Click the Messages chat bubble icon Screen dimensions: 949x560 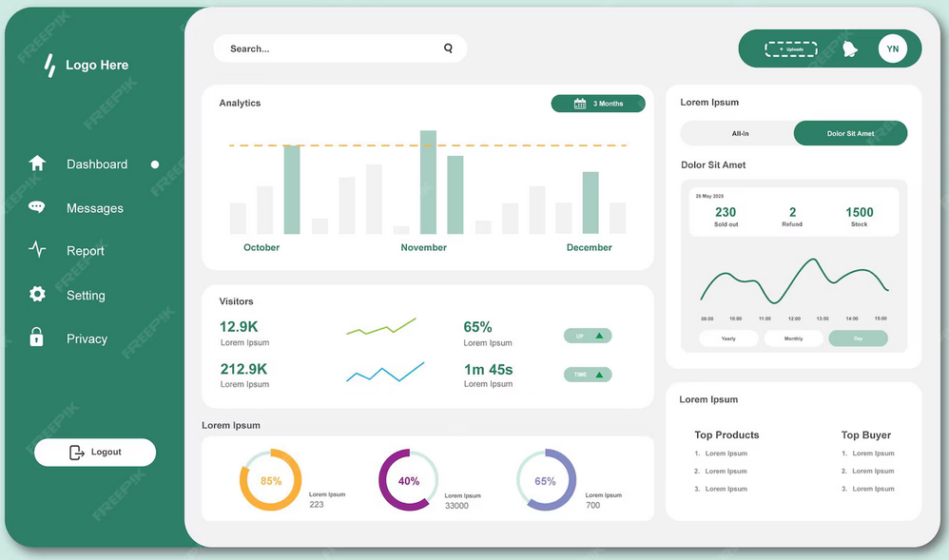coord(37,207)
